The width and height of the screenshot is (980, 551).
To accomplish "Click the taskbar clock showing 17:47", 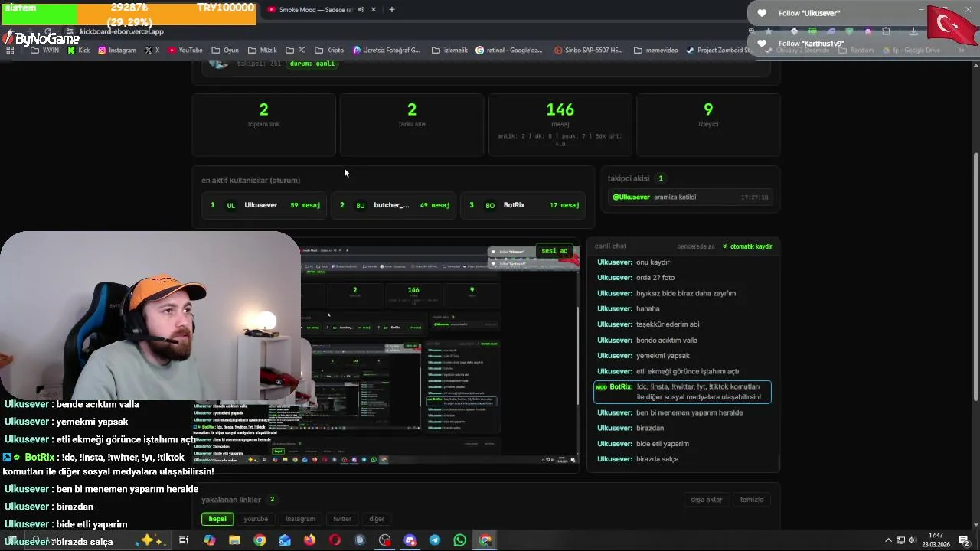I will (936, 540).
